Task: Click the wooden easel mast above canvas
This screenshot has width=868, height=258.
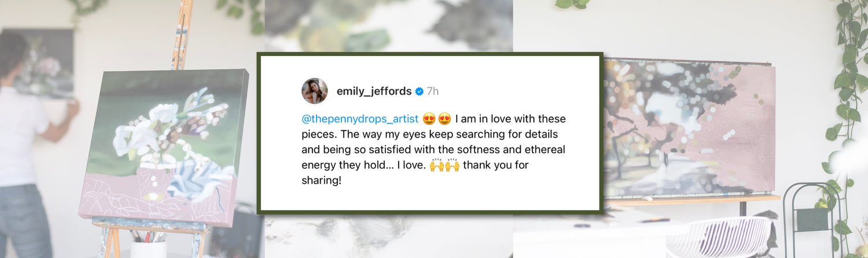Action: (182, 35)
